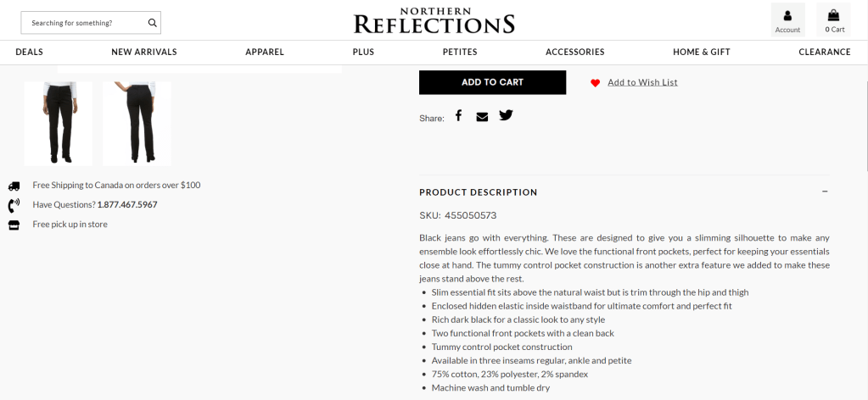Open the New Arrivals menu

click(x=144, y=53)
